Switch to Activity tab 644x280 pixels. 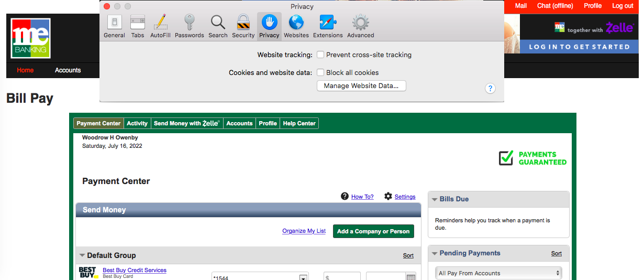137,123
